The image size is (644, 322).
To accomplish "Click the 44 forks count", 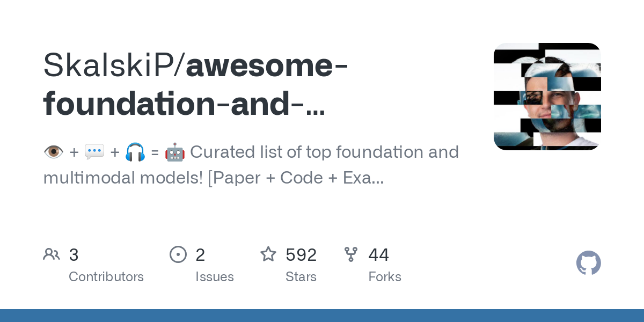I will tap(378, 255).
